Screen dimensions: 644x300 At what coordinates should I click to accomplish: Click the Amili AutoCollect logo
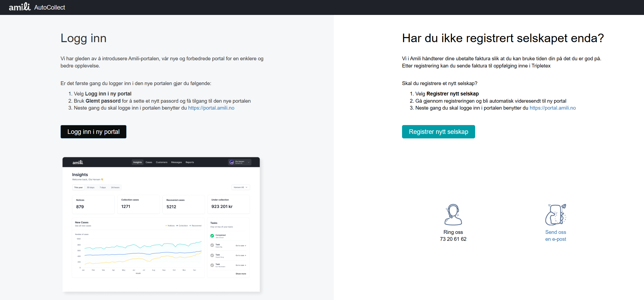tap(20, 7)
